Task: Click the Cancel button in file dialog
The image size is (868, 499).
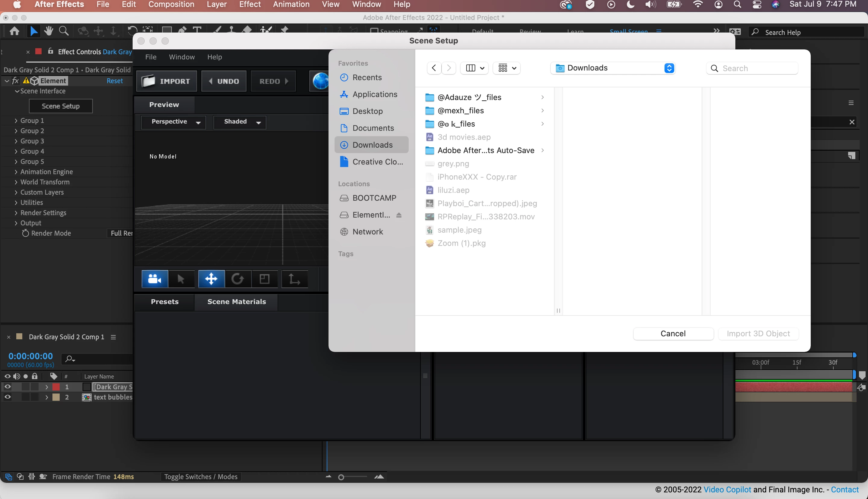Action: [673, 334]
